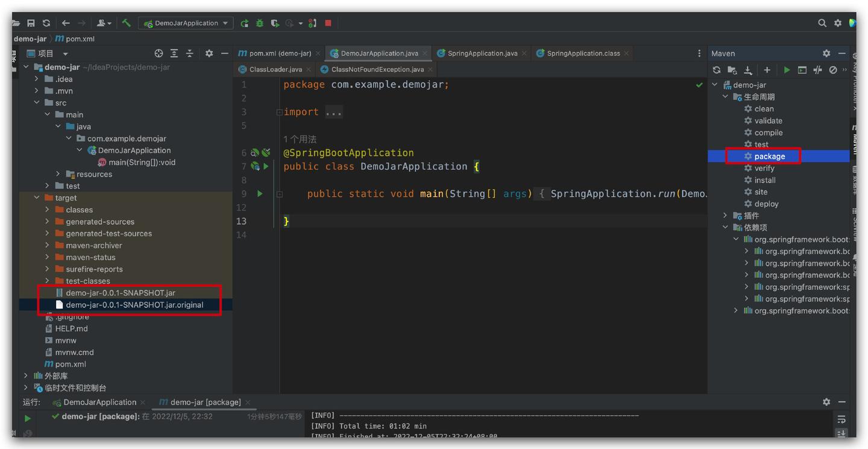Toggle Maven offline mode icon
The width and height of the screenshot is (868, 449).
pyautogui.click(x=817, y=70)
